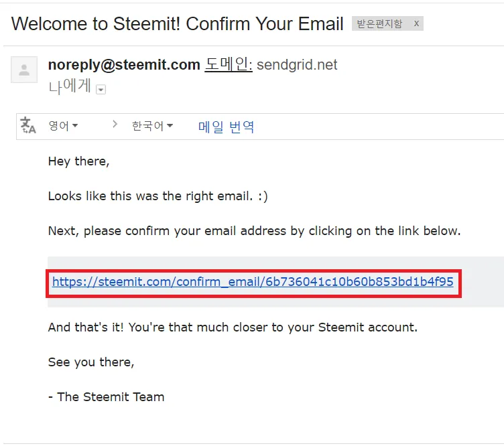The image size is (504, 448).
Task: Click the underlined 도메인: text
Action: click(x=228, y=65)
